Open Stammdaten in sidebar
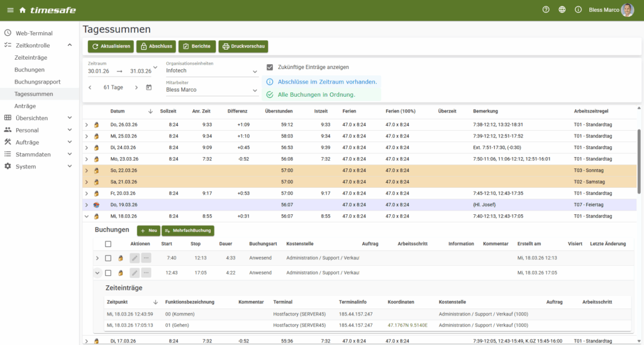 coord(33,154)
